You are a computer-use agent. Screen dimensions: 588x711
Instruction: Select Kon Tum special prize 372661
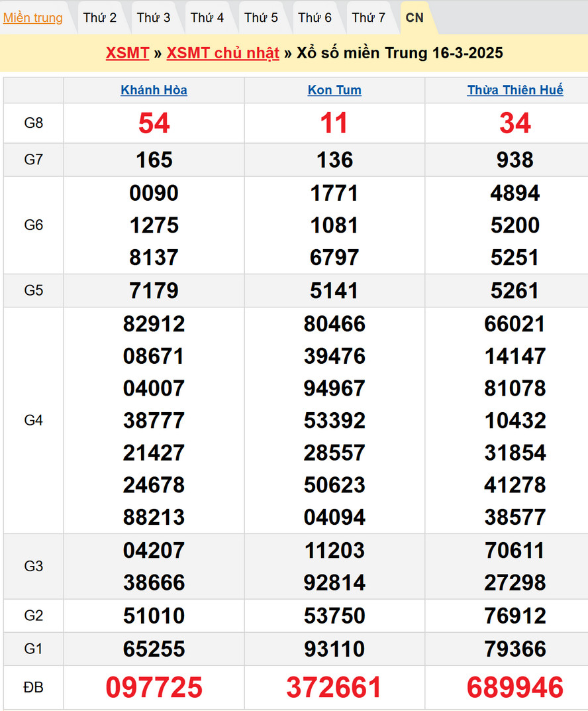pos(334,688)
